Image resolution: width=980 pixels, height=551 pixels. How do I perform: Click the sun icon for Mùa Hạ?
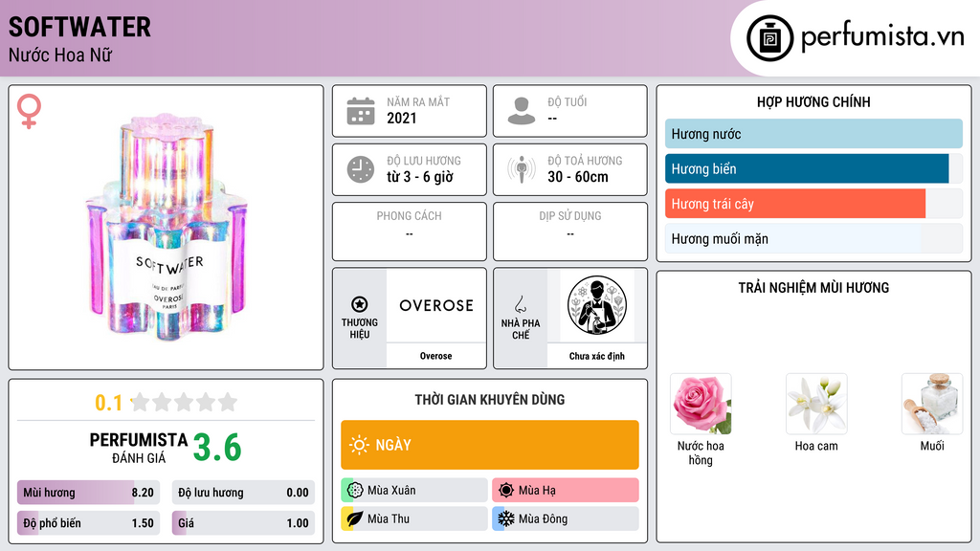pos(506,491)
